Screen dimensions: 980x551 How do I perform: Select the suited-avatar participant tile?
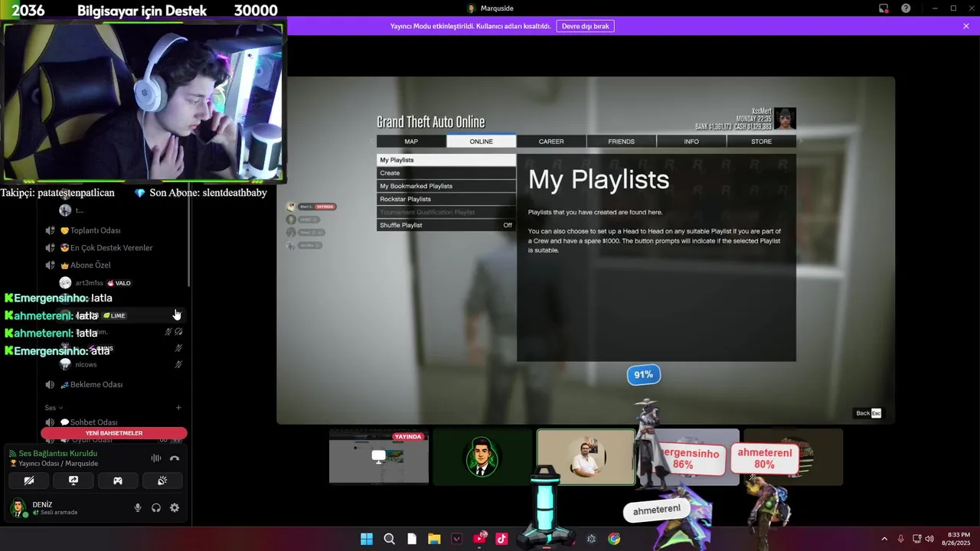[x=482, y=457]
